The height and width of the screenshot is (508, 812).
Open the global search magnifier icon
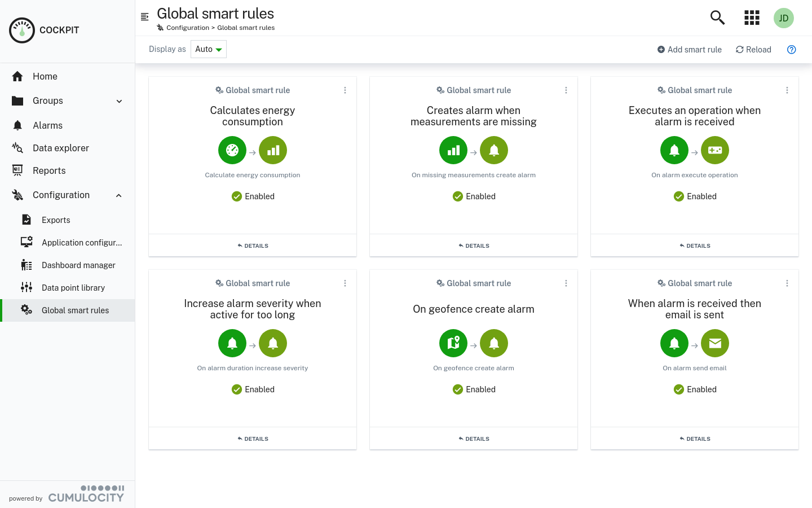[717, 17]
